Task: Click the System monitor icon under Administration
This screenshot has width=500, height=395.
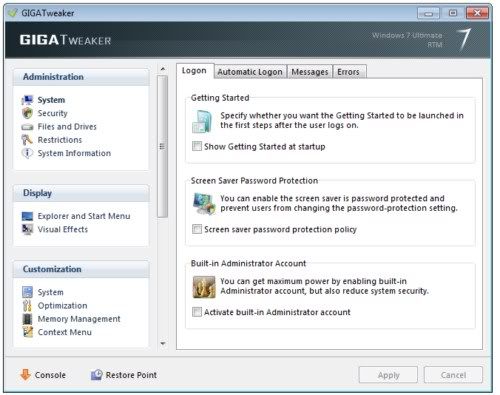Action: [27, 100]
